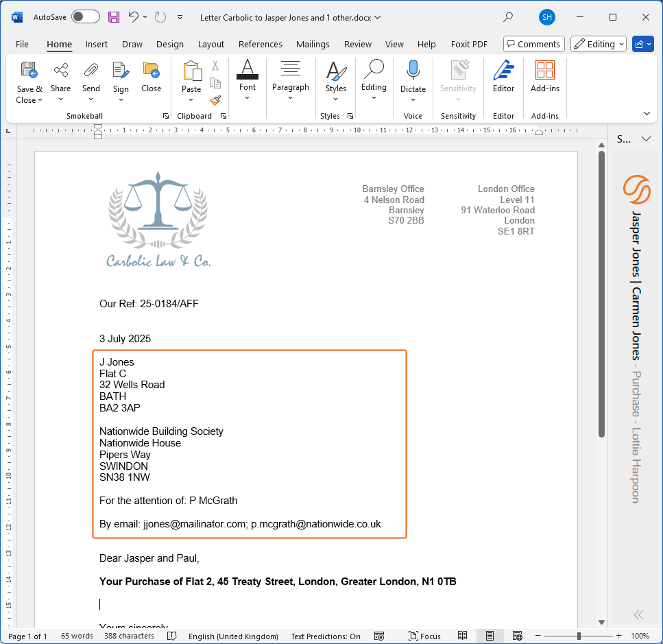663x644 pixels.
Task: Click the Comments button
Action: [x=533, y=44]
